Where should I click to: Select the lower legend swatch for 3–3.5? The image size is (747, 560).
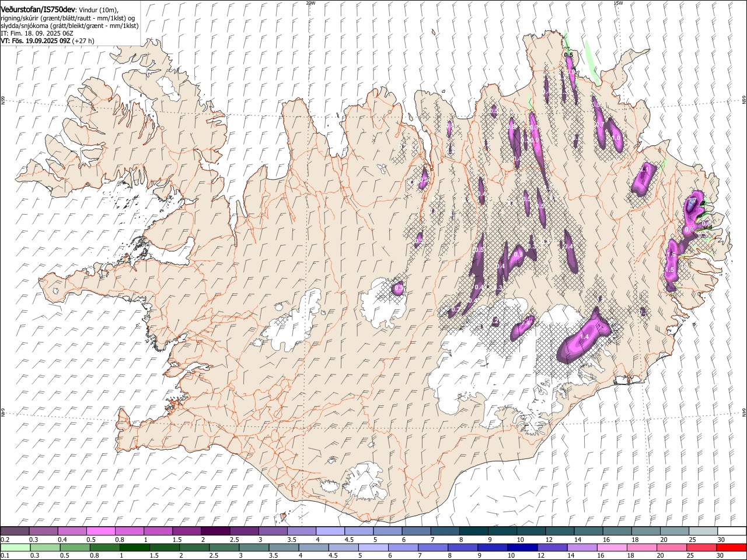[253, 548]
